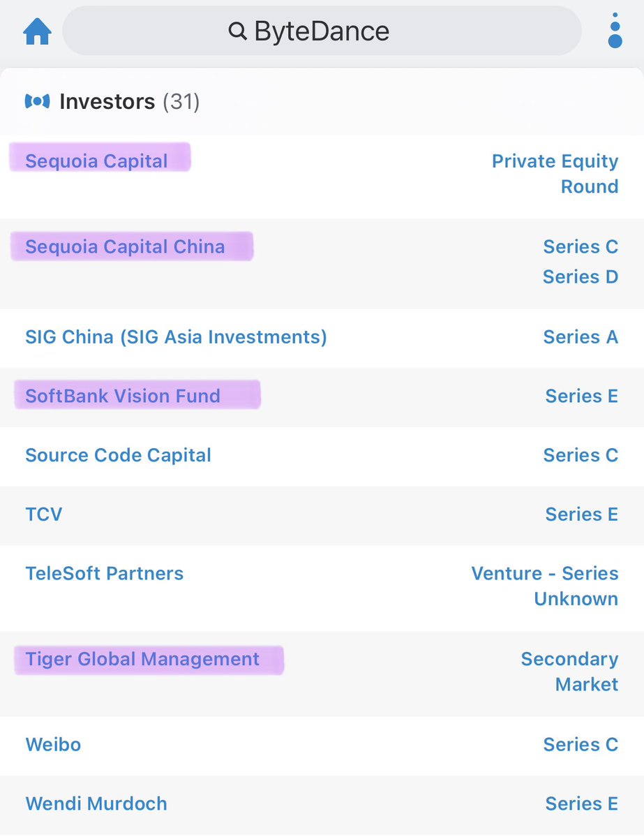The height and width of the screenshot is (837, 644).
Task: Select SIG China (SIG Asia Investments)
Action: [176, 337]
